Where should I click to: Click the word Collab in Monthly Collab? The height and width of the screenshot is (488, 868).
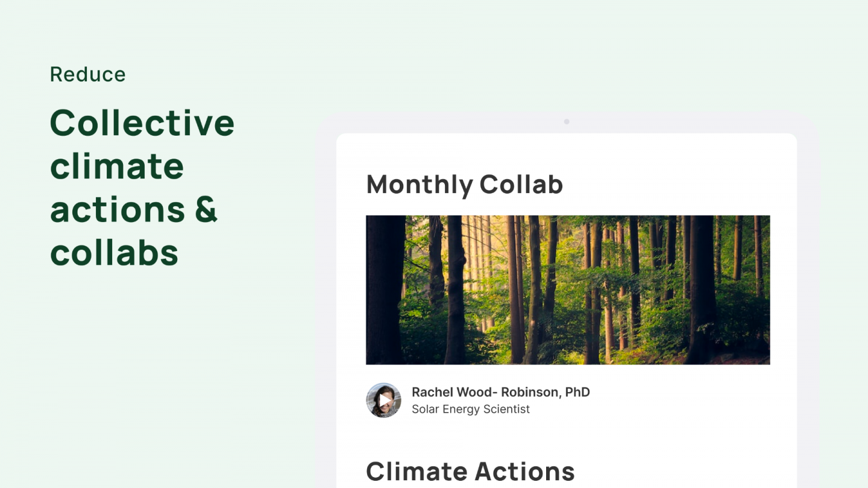point(521,185)
